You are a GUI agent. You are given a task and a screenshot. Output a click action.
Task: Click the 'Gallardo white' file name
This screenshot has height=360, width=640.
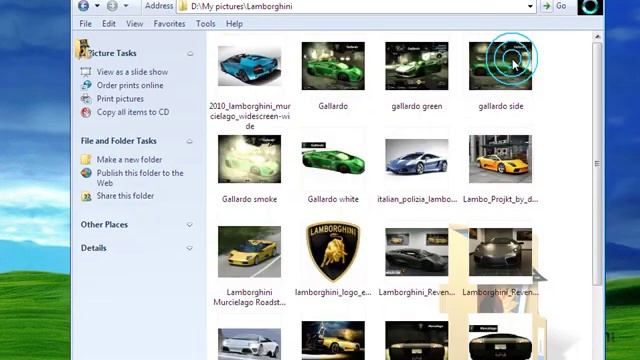(333, 199)
